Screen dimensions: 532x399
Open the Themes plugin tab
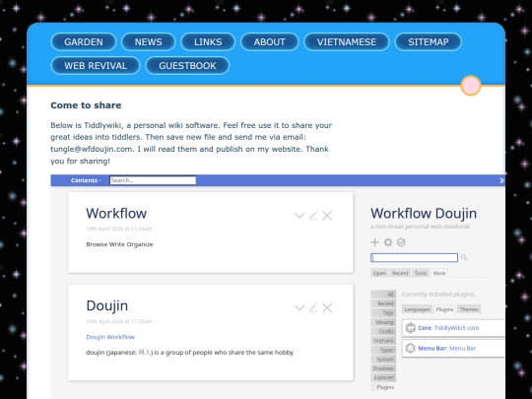[x=469, y=309]
